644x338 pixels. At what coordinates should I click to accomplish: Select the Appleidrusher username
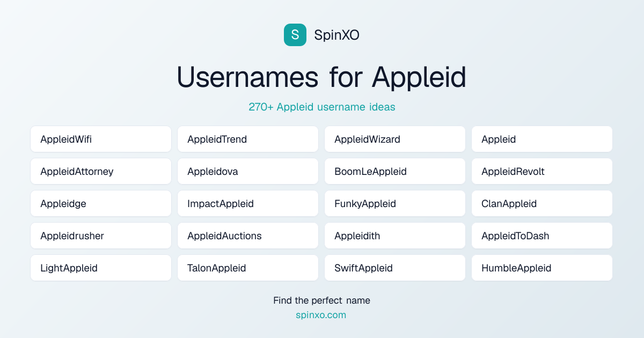[101, 236]
